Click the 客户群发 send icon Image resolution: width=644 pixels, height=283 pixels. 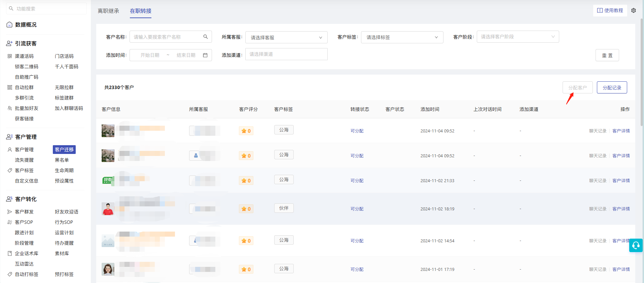pyautogui.click(x=10, y=212)
